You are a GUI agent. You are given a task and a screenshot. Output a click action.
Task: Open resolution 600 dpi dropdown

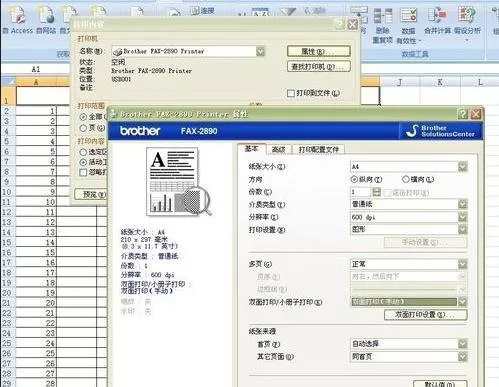[463, 217]
